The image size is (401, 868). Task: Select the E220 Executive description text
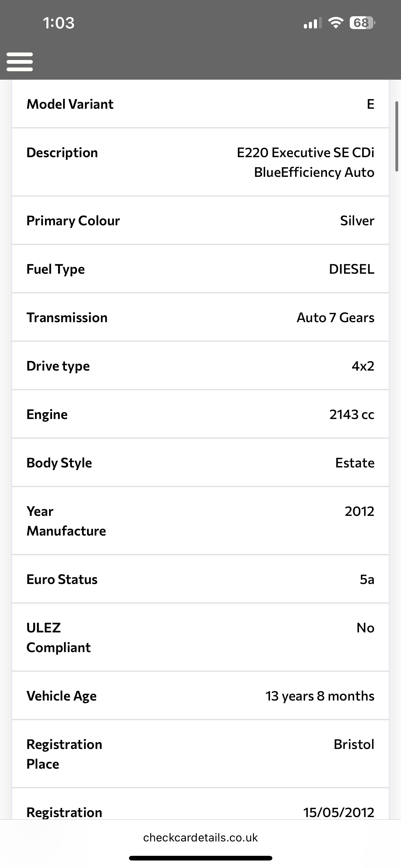(305, 162)
